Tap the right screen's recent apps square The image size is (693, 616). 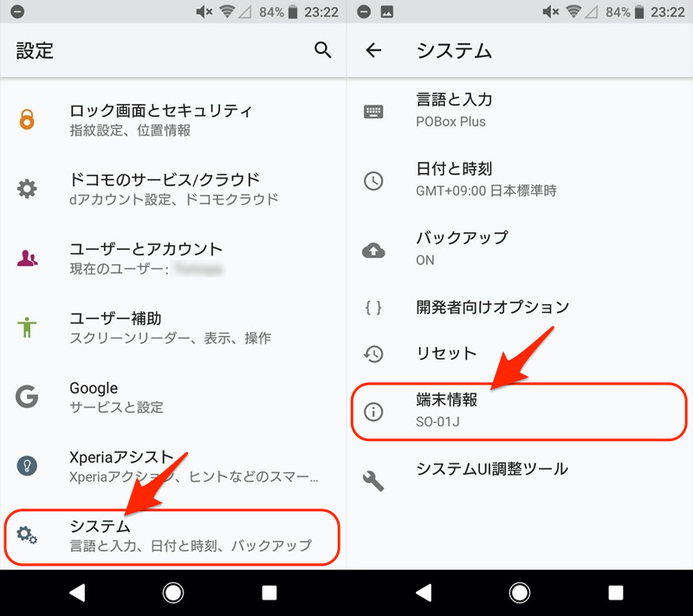pos(616,593)
